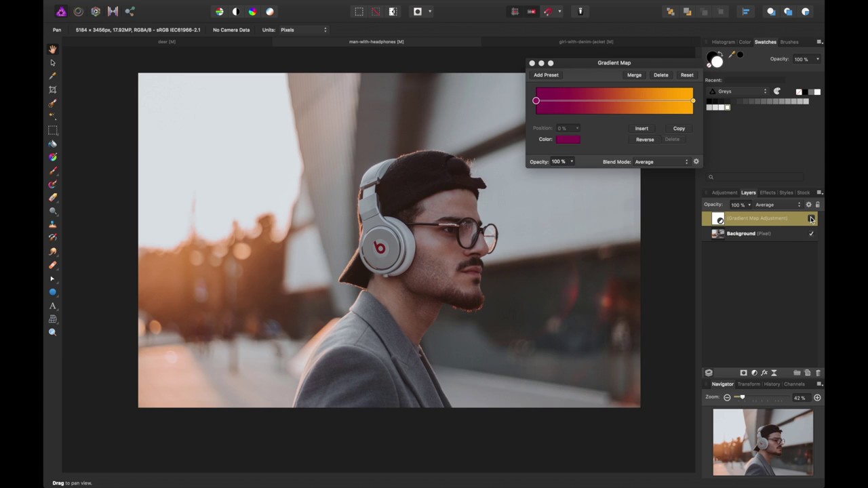Select the Flood Fill bucket tool

pos(52,144)
